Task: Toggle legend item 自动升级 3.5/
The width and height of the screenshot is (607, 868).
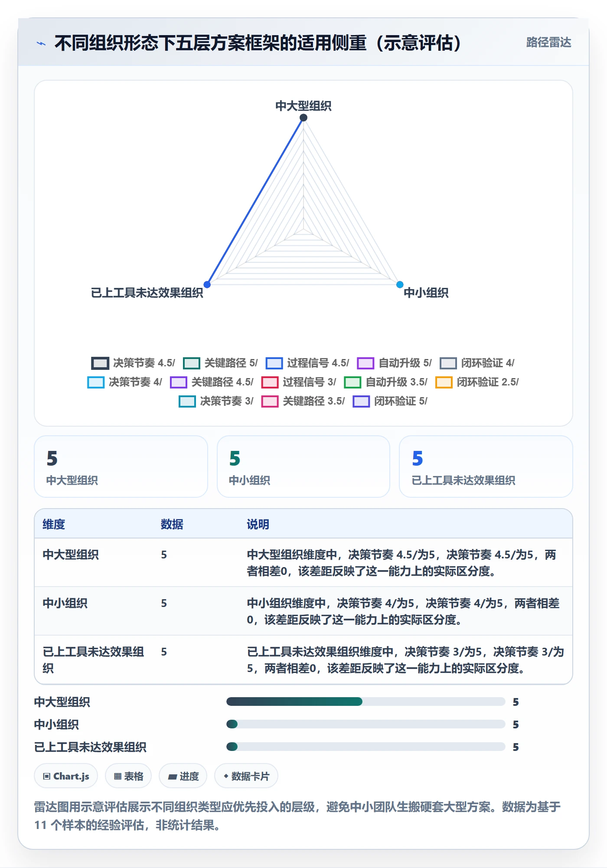Action: pyautogui.click(x=385, y=382)
